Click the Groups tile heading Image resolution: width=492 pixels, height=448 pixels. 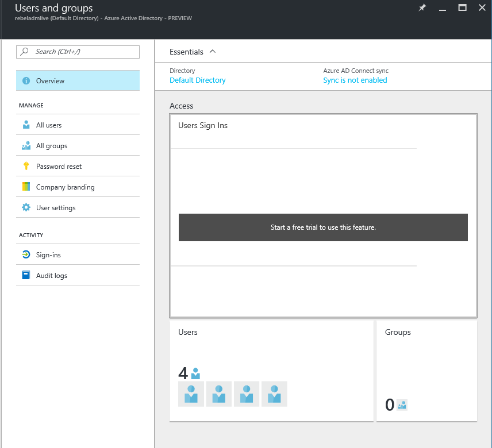click(398, 332)
